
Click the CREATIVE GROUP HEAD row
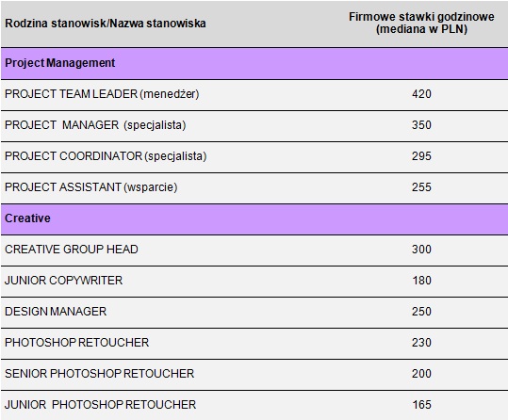pos(254,250)
